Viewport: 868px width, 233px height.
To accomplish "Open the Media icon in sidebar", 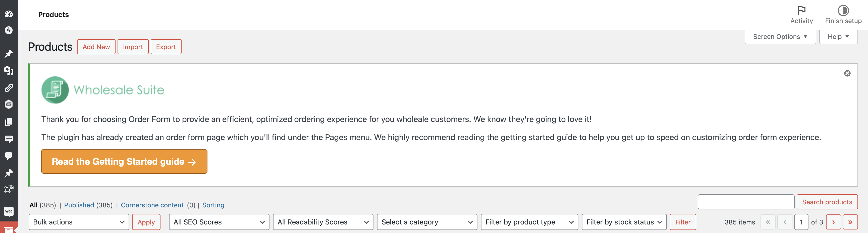I will [9, 71].
